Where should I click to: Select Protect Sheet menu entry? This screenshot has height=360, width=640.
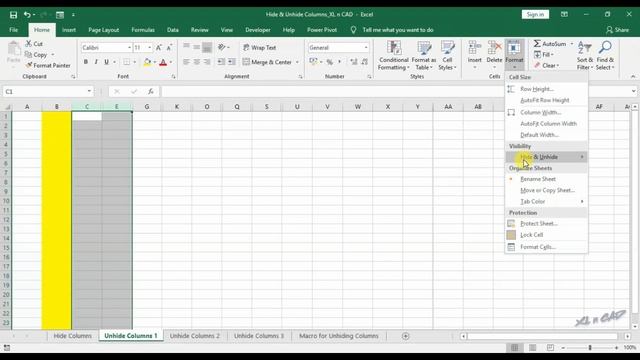(x=547, y=223)
